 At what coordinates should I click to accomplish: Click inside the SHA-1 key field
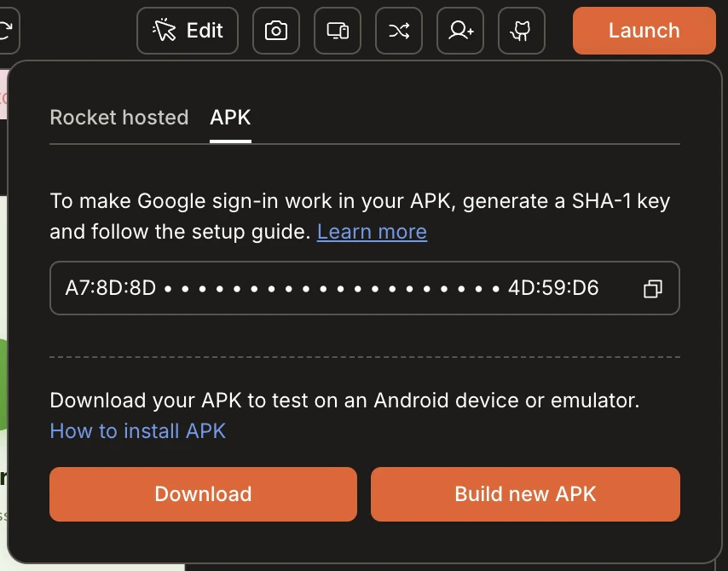(x=256, y=288)
